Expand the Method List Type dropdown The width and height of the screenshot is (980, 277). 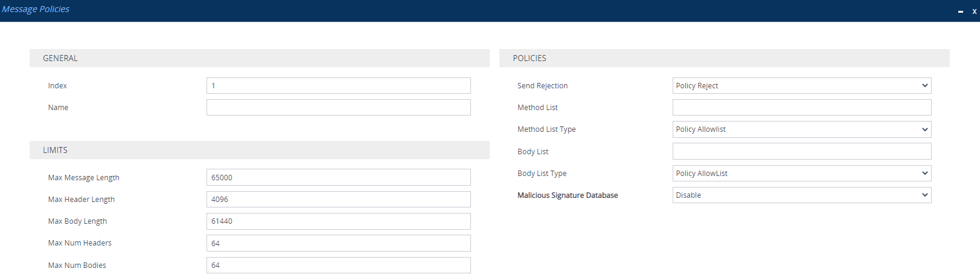801,129
